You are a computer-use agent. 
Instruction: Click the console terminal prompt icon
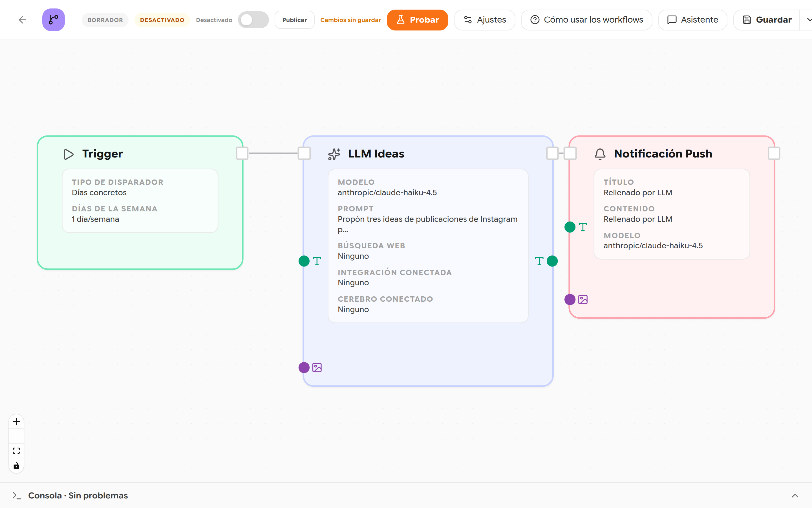16,496
